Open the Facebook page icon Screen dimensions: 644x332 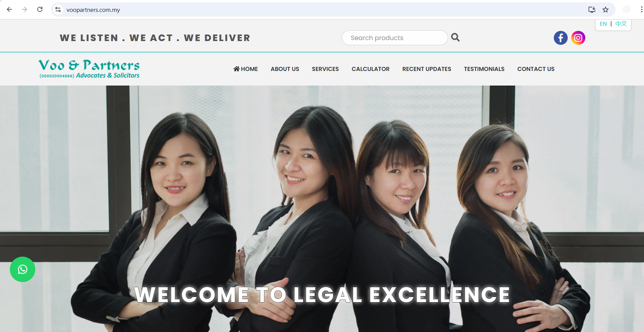(561, 38)
